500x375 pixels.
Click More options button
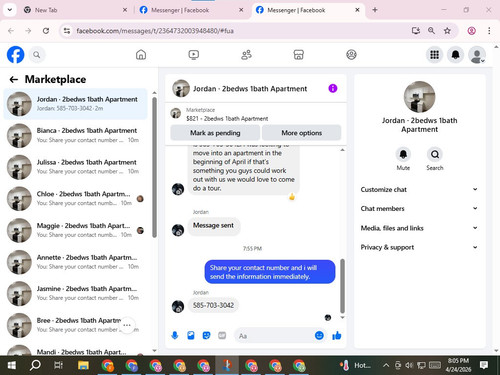(x=301, y=133)
